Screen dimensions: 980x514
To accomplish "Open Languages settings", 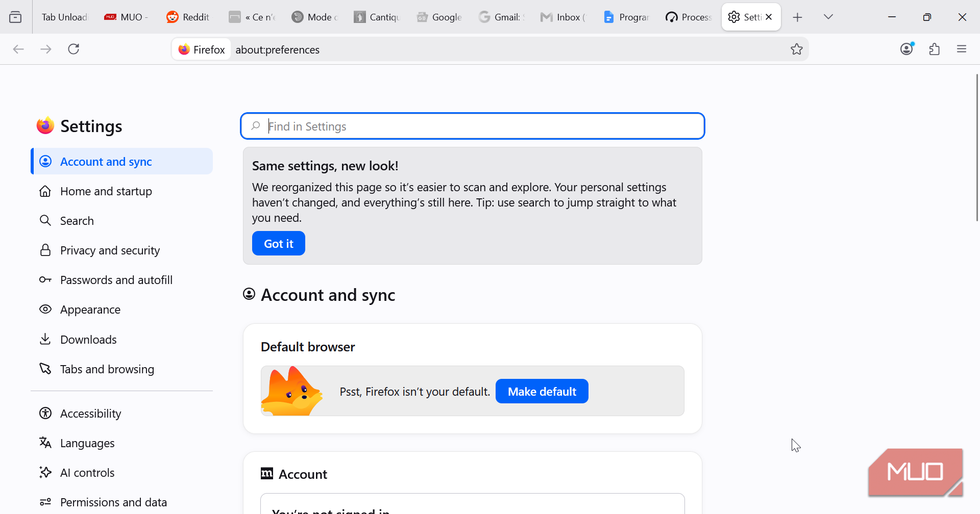I will click(x=122, y=443).
